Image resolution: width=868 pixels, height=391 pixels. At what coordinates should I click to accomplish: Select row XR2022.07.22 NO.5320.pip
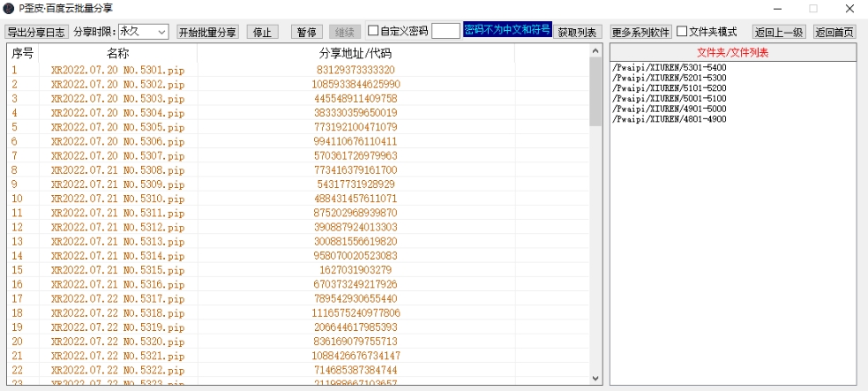(x=298, y=342)
